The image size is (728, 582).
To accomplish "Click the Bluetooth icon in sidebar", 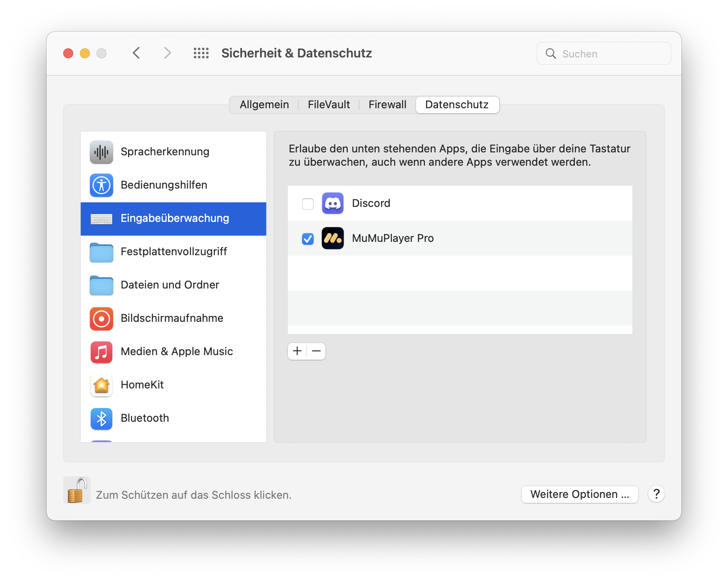I will click(101, 418).
